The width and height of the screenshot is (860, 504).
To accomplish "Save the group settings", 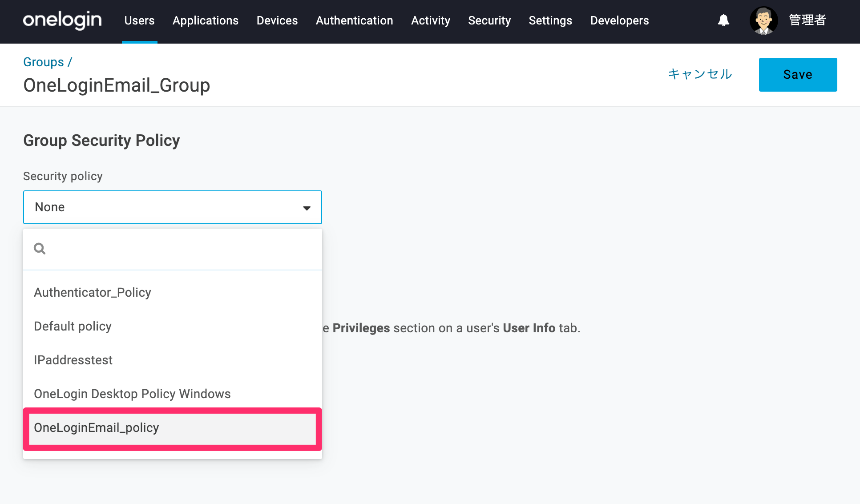I will click(798, 75).
